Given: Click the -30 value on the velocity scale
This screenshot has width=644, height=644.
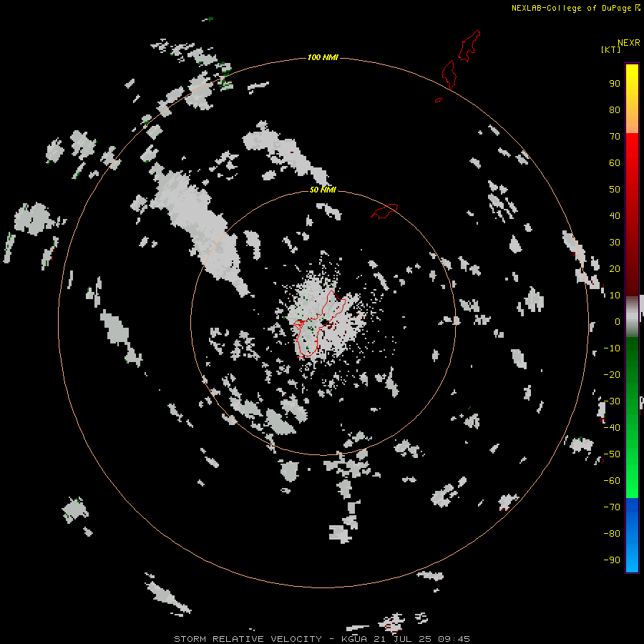Looking at the screenshot, I should click(612, 401).
